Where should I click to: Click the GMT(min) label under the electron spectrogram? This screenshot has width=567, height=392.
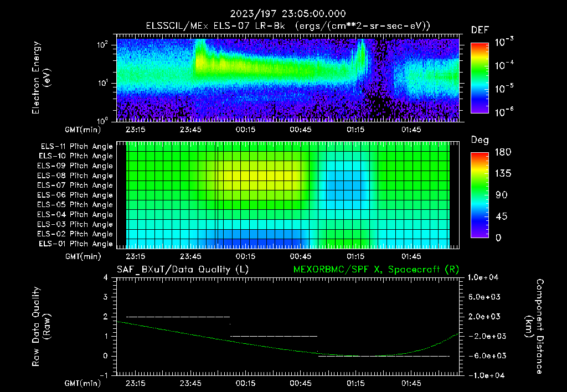83,130
